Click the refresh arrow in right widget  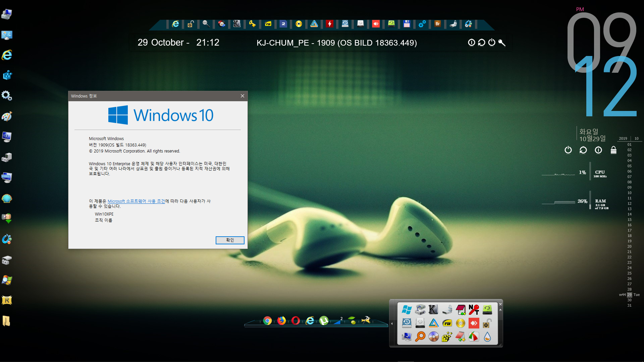click(x=583, y=150)
